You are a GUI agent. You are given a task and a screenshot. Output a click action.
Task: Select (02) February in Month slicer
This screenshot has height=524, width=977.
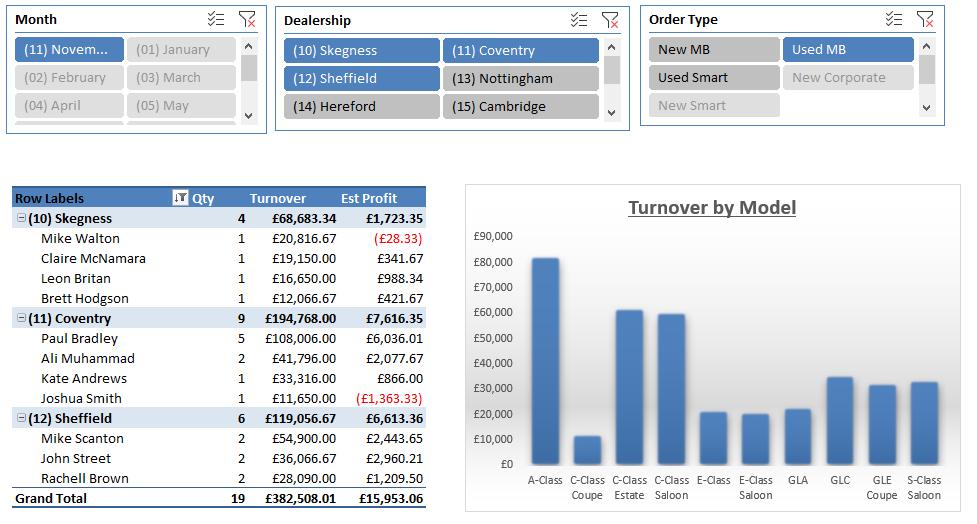click(69, 77)
